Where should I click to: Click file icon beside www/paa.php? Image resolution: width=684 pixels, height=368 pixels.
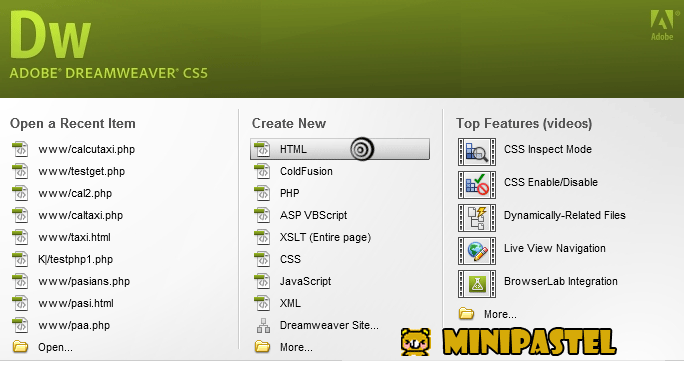[x=20, y=325]
